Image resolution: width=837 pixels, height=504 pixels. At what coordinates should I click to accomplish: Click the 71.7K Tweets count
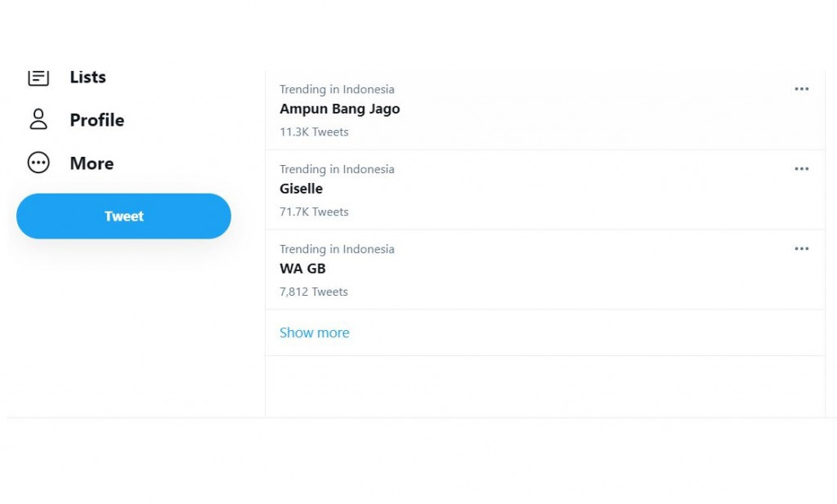314,212
